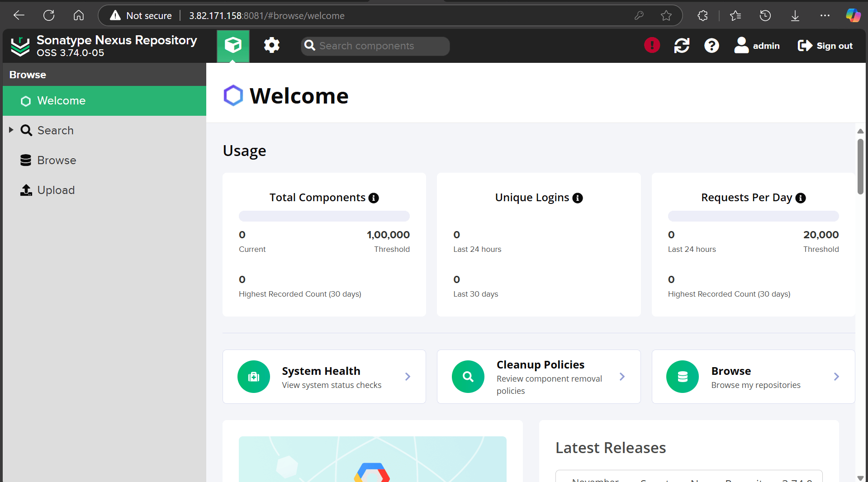The height and width of the screenshot is (482, 868).
Task: Sign out of Nexus Repository
Action: [825, 46]
